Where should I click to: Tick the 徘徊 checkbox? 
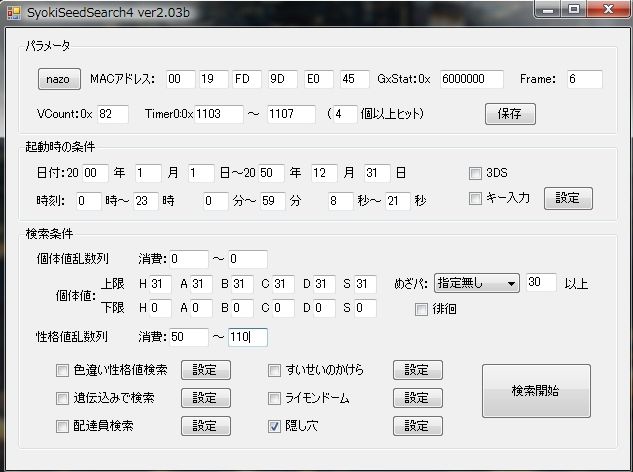pyautogui.click(x=421, y=309)
